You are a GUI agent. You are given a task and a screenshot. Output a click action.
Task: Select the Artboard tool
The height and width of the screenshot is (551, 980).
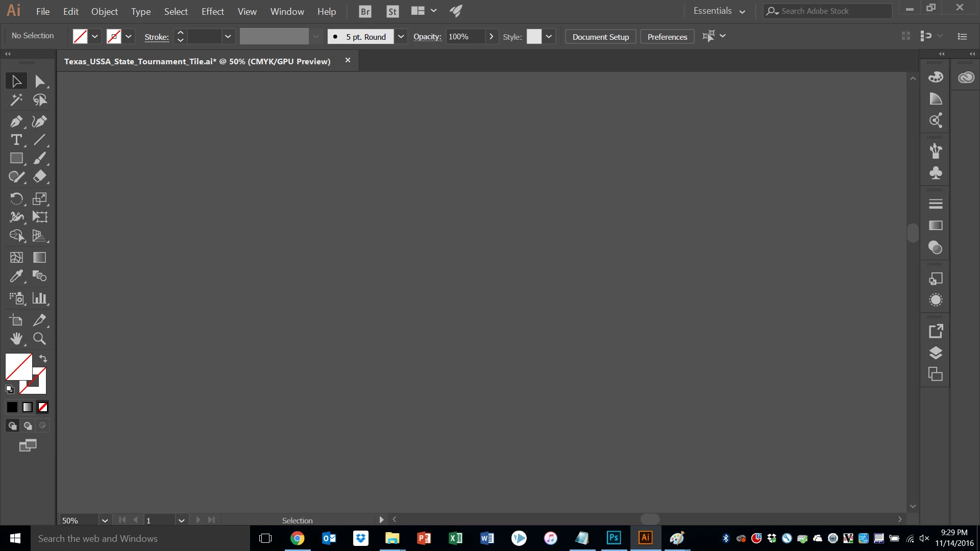pyautogui.click(x=16, y=320)
